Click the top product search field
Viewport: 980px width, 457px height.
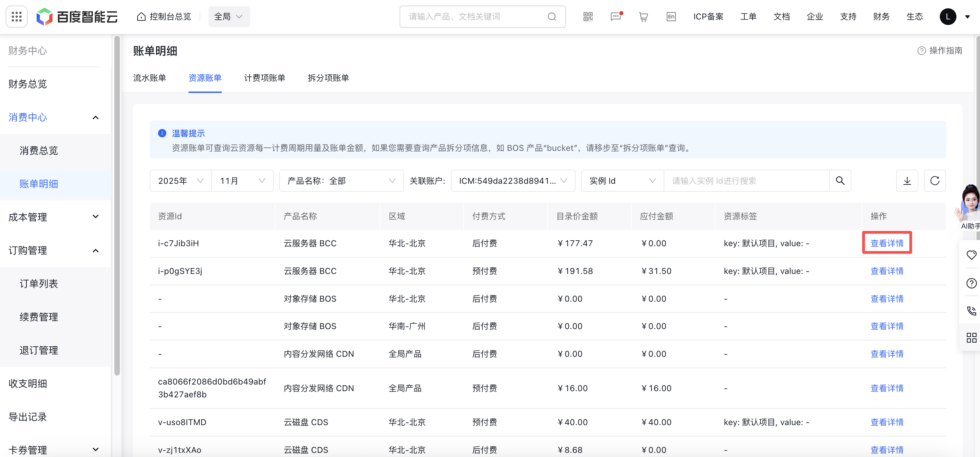(482, 17)
